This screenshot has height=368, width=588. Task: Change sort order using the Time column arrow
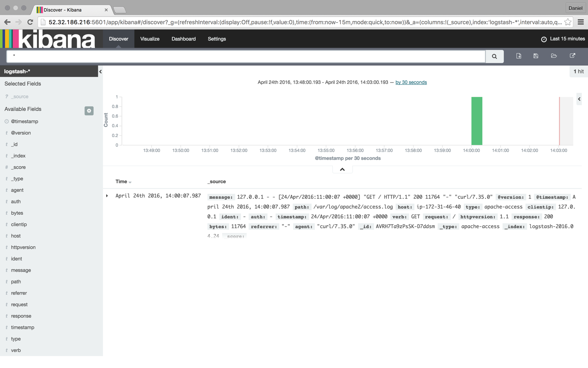pyautogui.click(x=130, y=182)
